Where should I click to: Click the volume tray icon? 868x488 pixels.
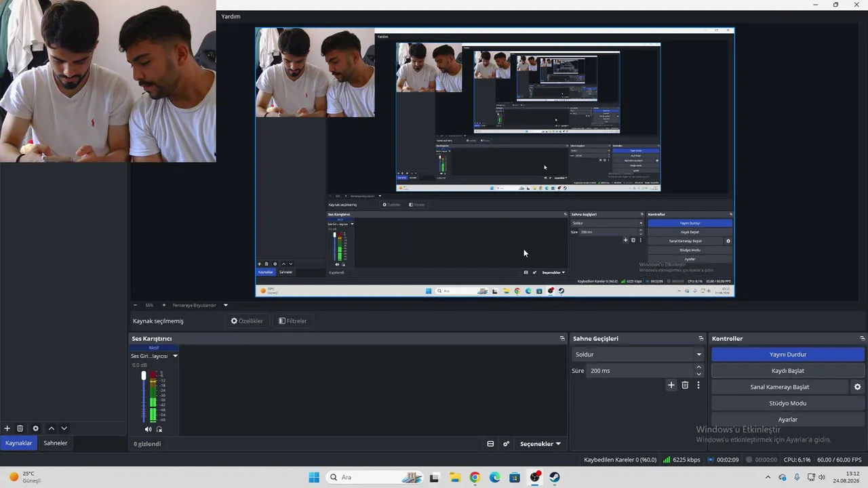(x=822, y=477)
